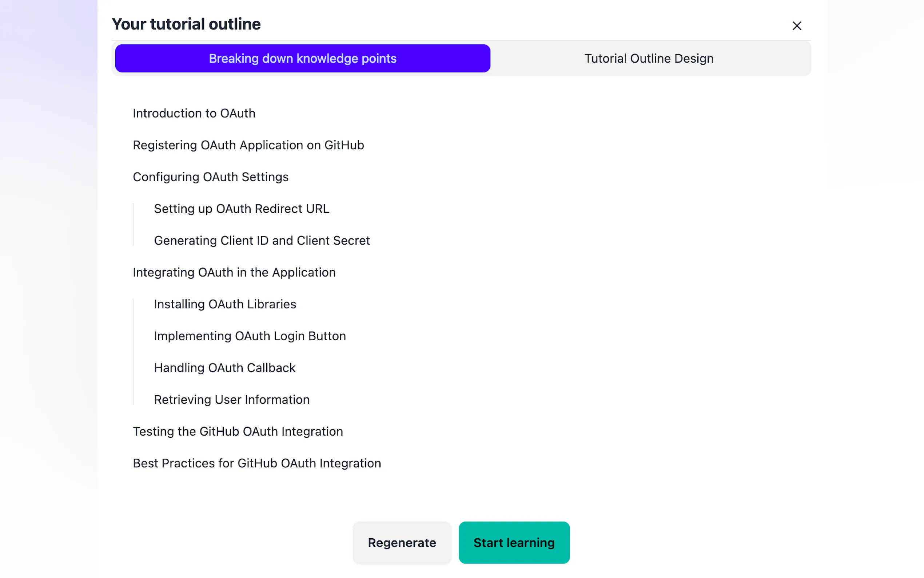Click the vertical indent line under Configuring OAuth
924x578 pixels.
click(x=133, y=225)
